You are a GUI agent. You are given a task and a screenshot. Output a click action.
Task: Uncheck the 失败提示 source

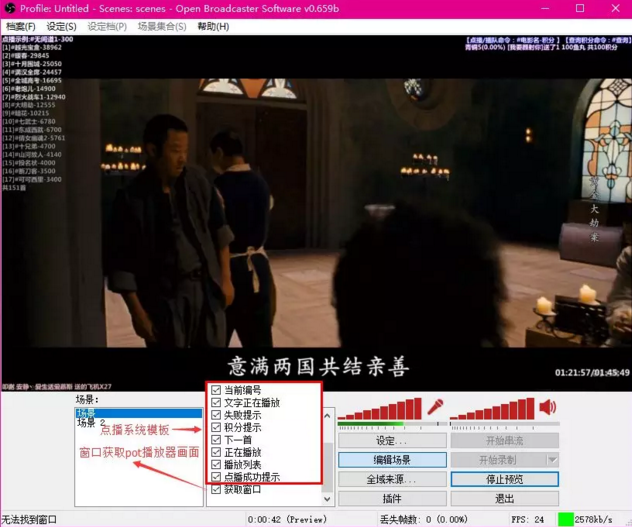pyautogui.click(x=216, y=415)
